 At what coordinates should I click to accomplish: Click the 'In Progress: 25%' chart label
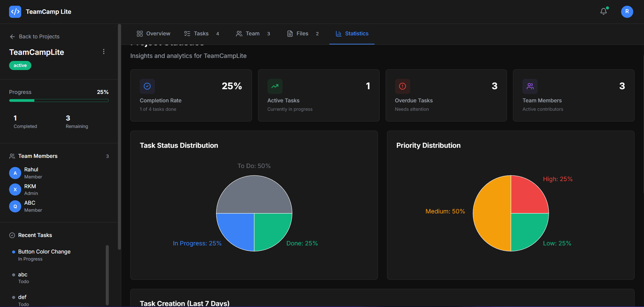[197, 243]
